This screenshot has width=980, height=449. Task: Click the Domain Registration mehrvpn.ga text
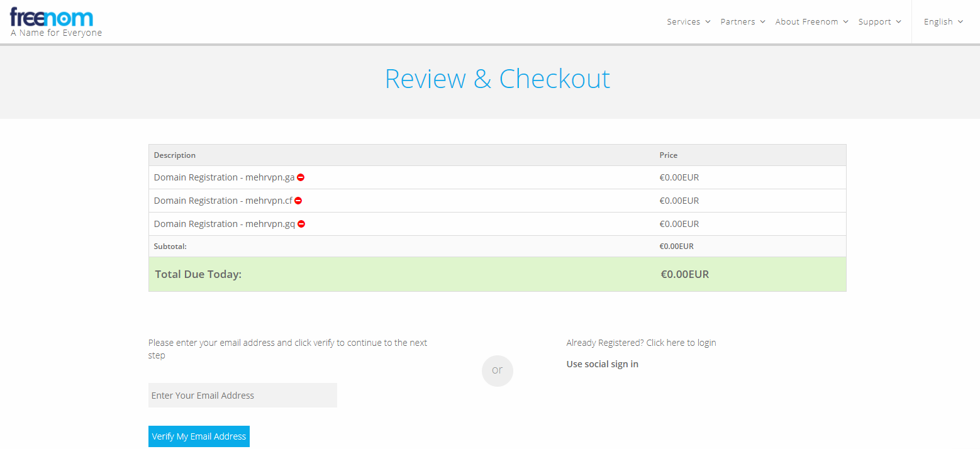point(224,177)
